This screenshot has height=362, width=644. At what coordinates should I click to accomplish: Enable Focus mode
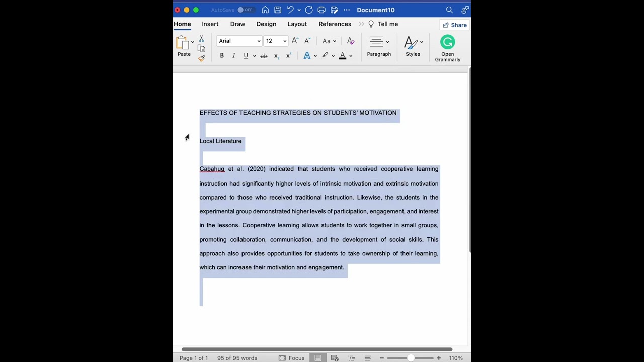pos(291,358)
